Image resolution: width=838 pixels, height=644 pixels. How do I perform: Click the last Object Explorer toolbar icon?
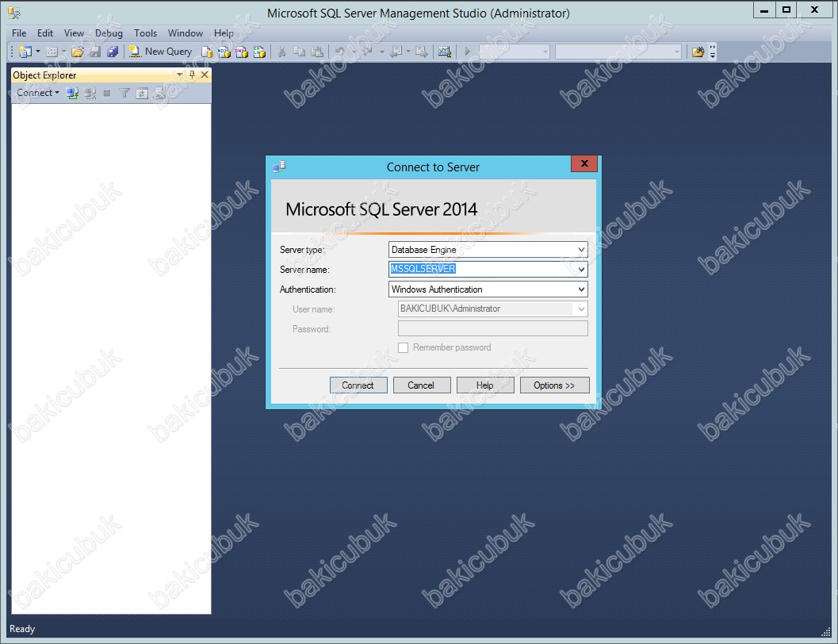pos(159,94)
